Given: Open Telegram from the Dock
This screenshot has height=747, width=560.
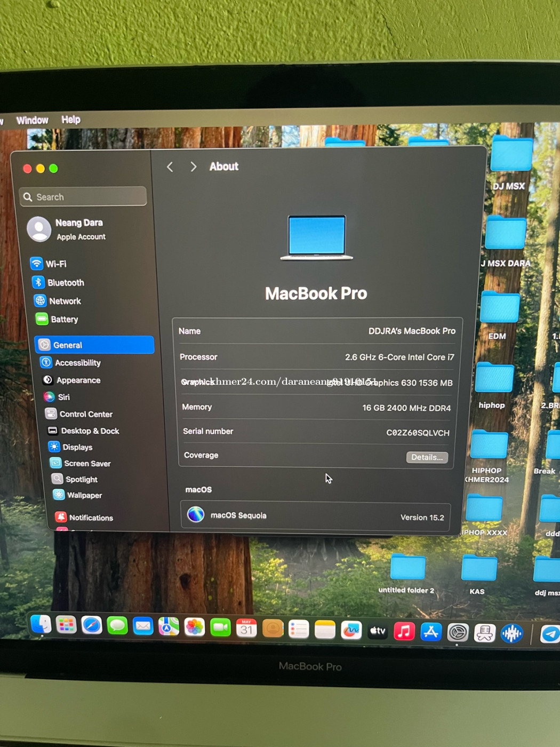Looking at the screenshot, I should click(x=550, y=634).
